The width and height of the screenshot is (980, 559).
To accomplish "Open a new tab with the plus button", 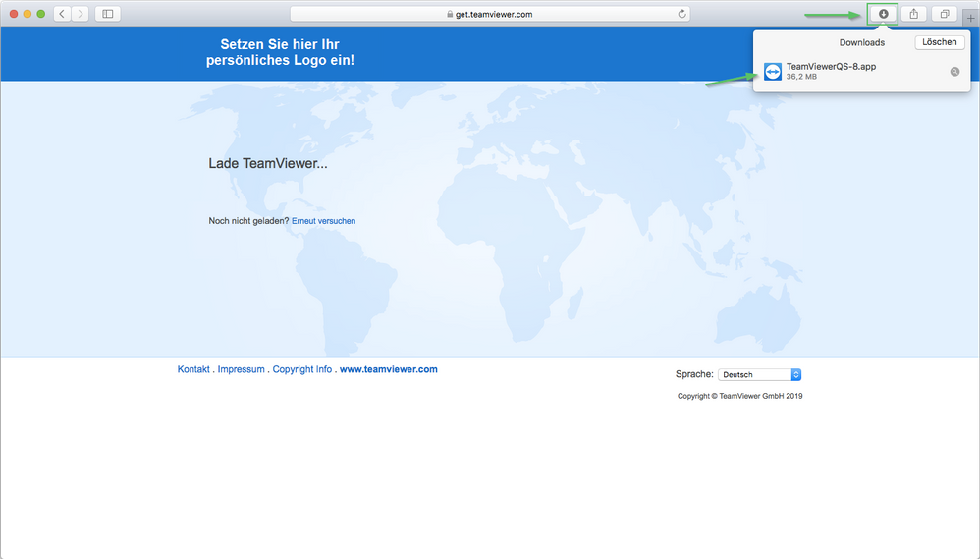I will coord(970,18).
